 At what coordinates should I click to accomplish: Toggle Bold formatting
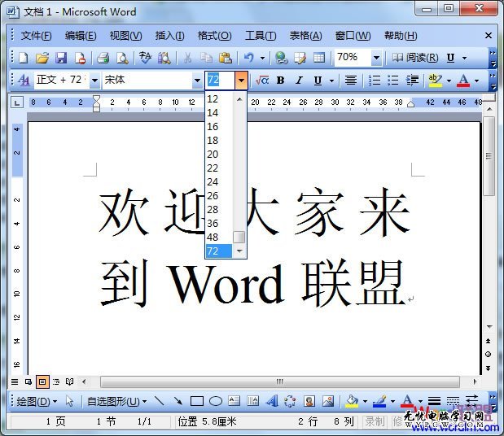281,80
